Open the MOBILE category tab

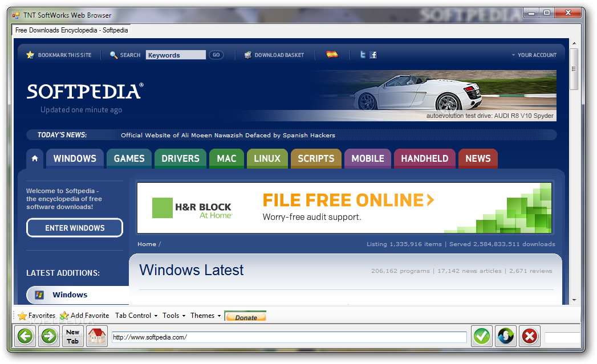coord(368,158)
